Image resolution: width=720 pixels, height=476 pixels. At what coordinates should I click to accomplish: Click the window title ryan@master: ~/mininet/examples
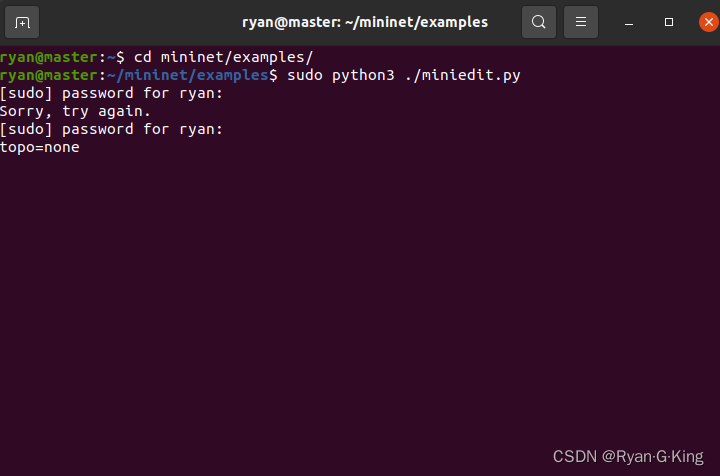365,22
